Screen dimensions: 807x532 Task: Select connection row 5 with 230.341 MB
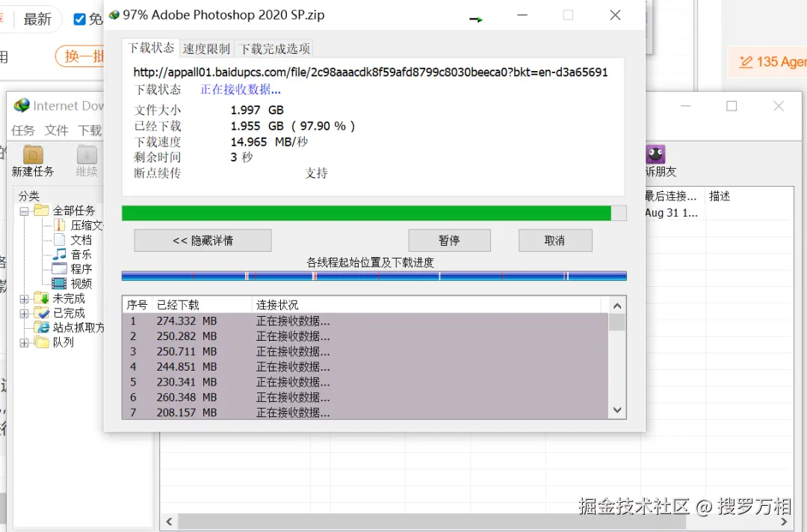365,383
